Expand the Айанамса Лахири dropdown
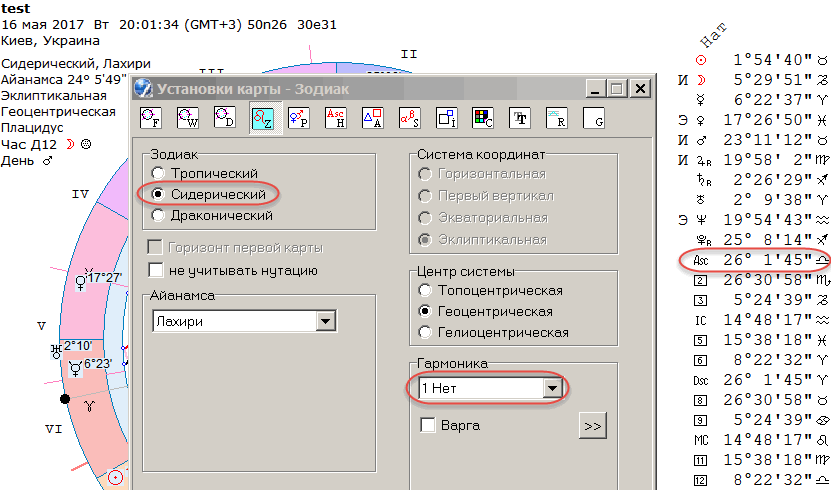 [x=324, y=321]
